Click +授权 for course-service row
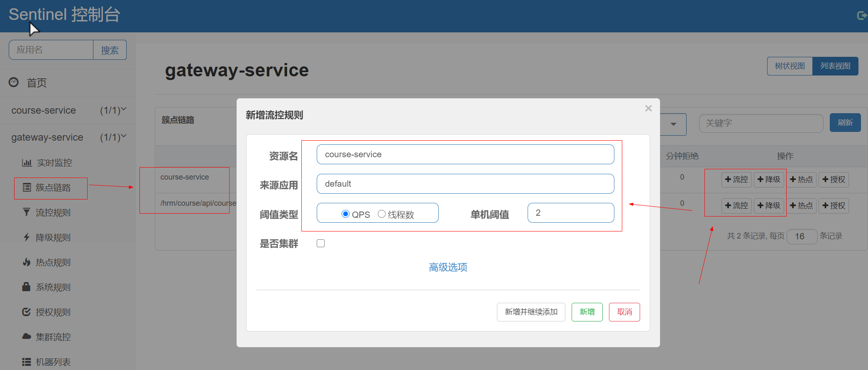Image resolution: width=868 pixels, height=370 pixels. (x=834, y=180)
